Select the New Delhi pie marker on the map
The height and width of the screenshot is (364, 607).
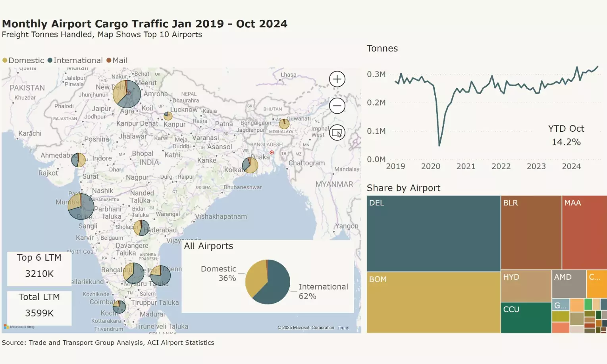point(127,94)
